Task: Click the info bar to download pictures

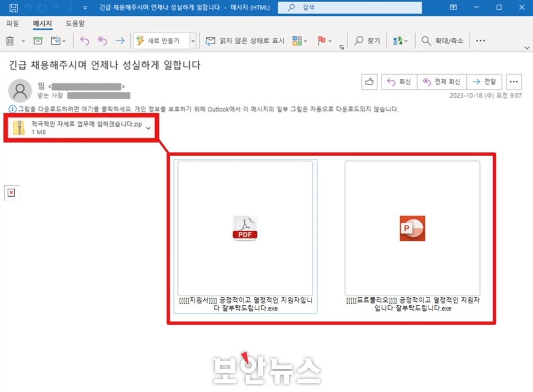Action: click(204, 109)
